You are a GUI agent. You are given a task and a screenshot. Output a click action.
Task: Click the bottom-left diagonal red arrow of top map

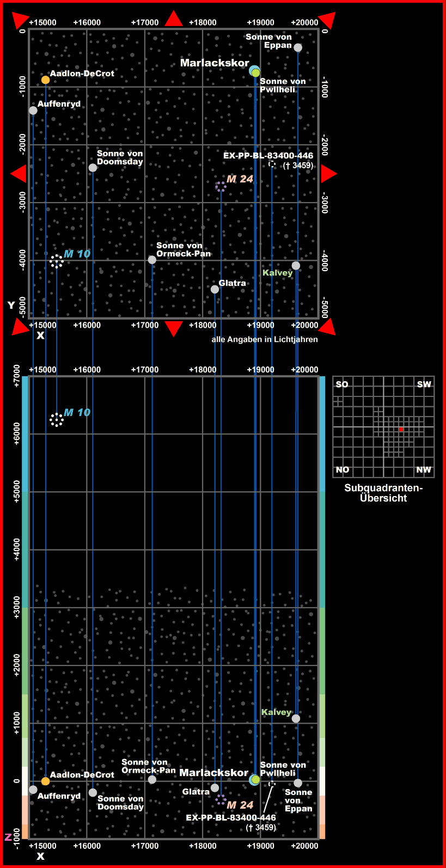coord(20,327)
